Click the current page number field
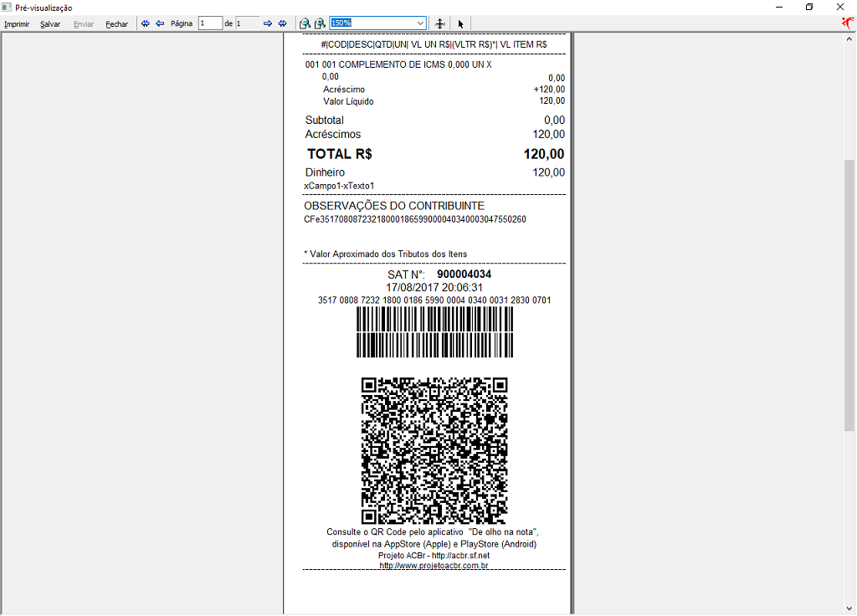 (210, 23)
